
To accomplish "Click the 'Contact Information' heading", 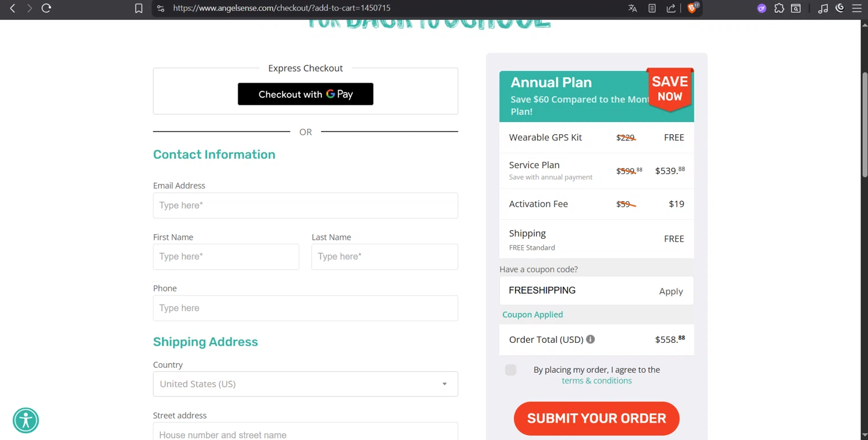I will pyautogui.click(x=214, y=154).
